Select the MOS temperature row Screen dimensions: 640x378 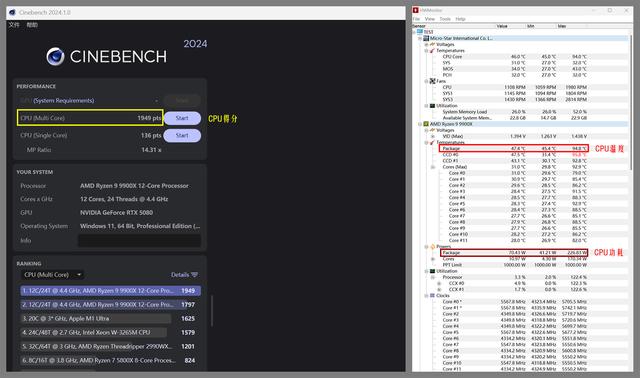[535, 69]
